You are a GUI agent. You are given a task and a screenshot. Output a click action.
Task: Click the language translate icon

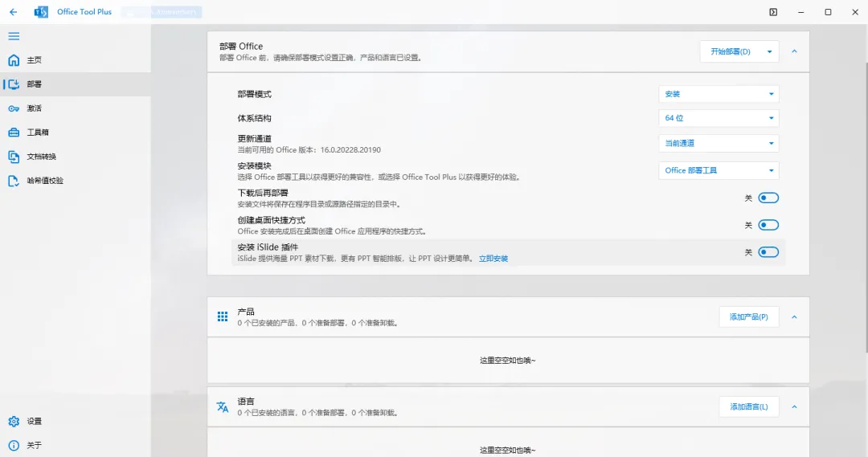[x=223, y=406]
